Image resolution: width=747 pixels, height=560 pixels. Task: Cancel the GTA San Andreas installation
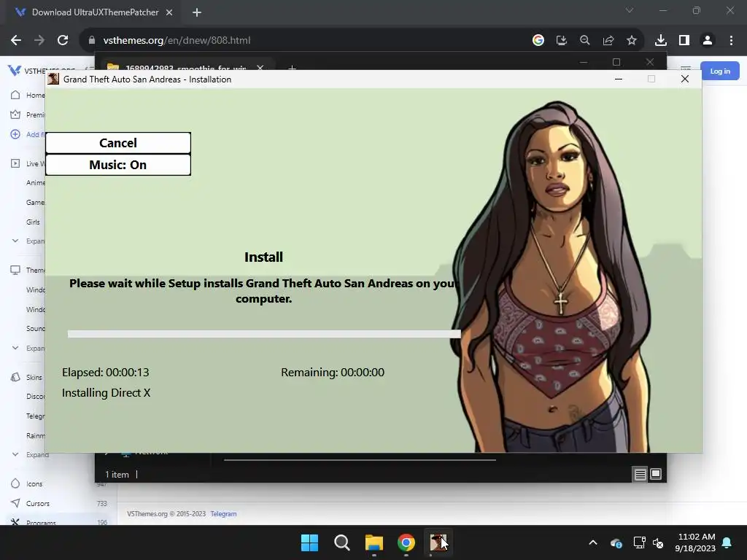118,143
